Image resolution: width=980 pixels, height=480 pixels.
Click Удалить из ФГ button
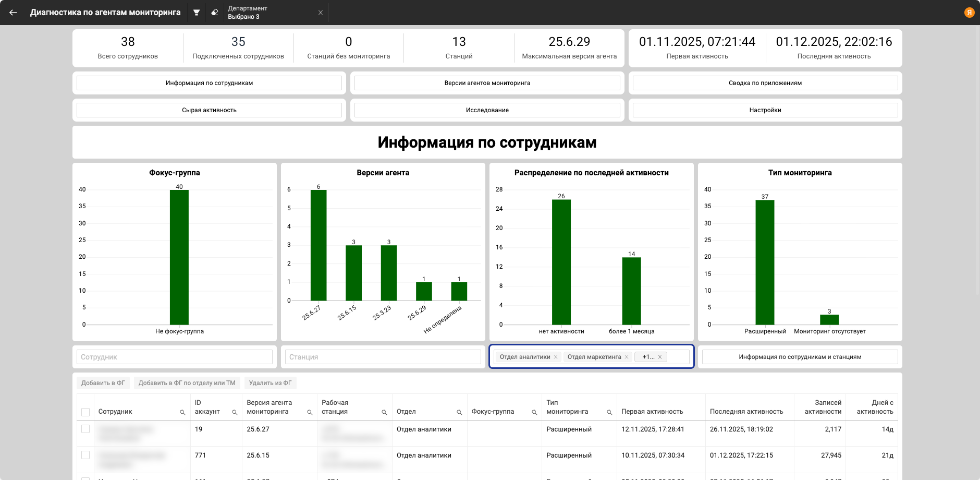[x=270, y=383]
